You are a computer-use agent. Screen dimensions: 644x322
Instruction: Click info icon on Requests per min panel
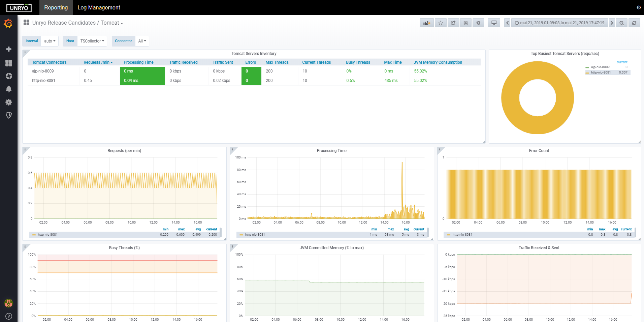point(25,149)
